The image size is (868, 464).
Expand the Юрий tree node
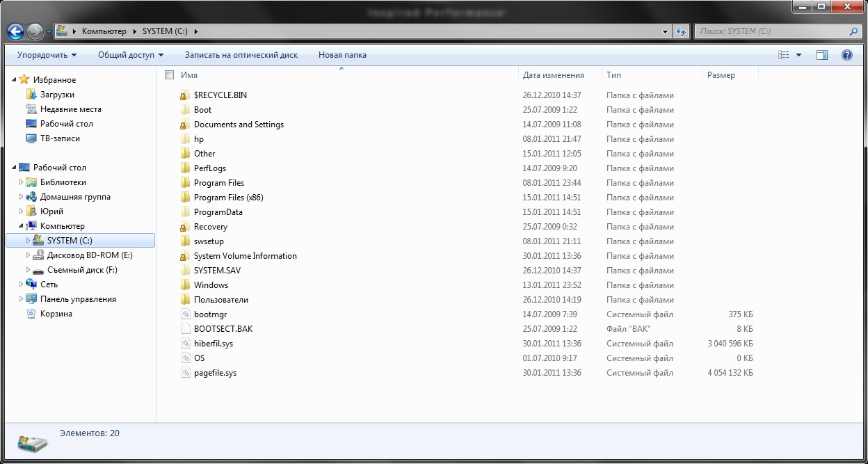22,211
